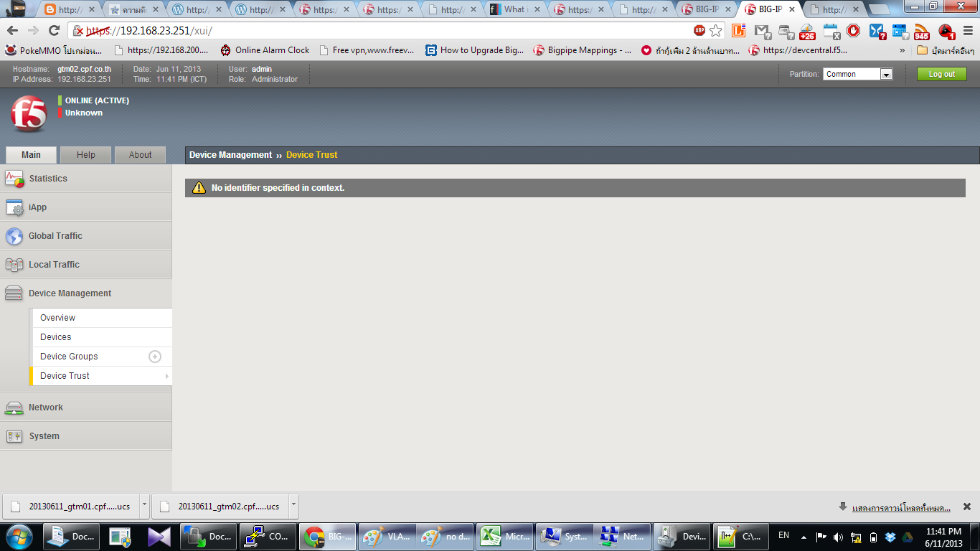Select Overview under Device Management

click(x=101, y=318)
